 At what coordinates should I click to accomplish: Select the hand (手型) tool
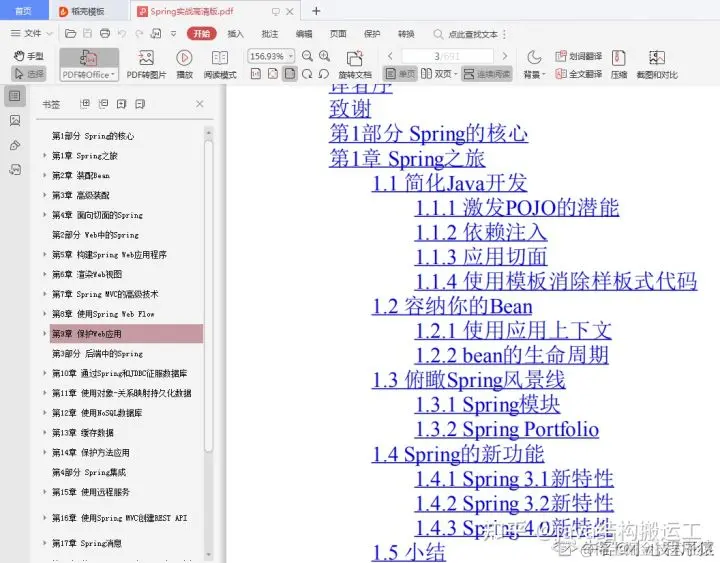(28, 56)
